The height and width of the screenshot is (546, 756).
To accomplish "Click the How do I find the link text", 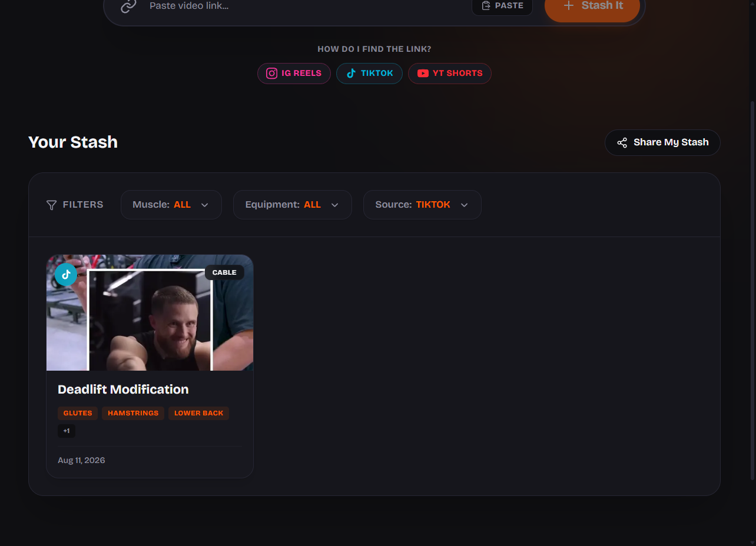I will click(374, 49).
